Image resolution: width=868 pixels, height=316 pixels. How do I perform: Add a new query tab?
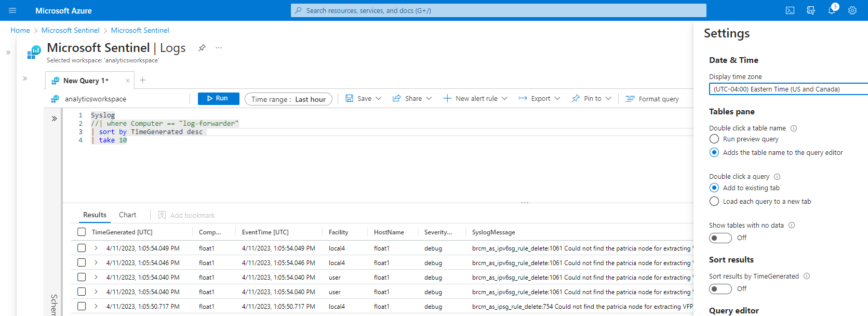143,80
